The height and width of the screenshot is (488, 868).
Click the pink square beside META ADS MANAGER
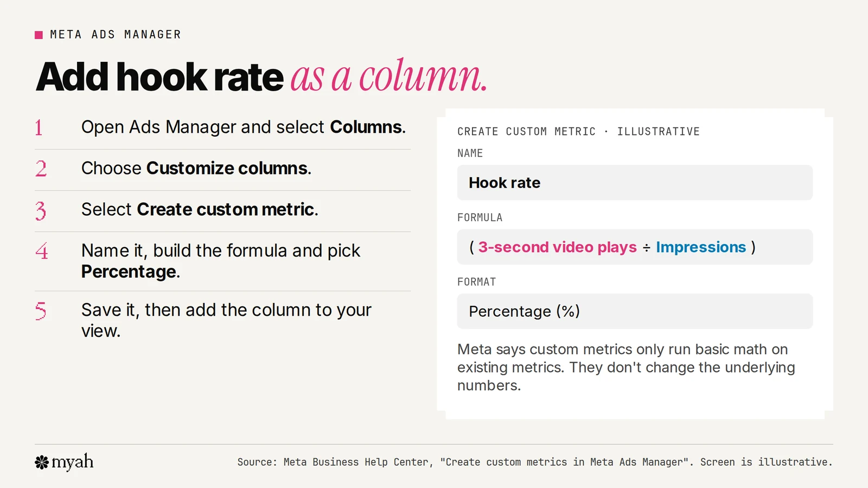(39, 35)
